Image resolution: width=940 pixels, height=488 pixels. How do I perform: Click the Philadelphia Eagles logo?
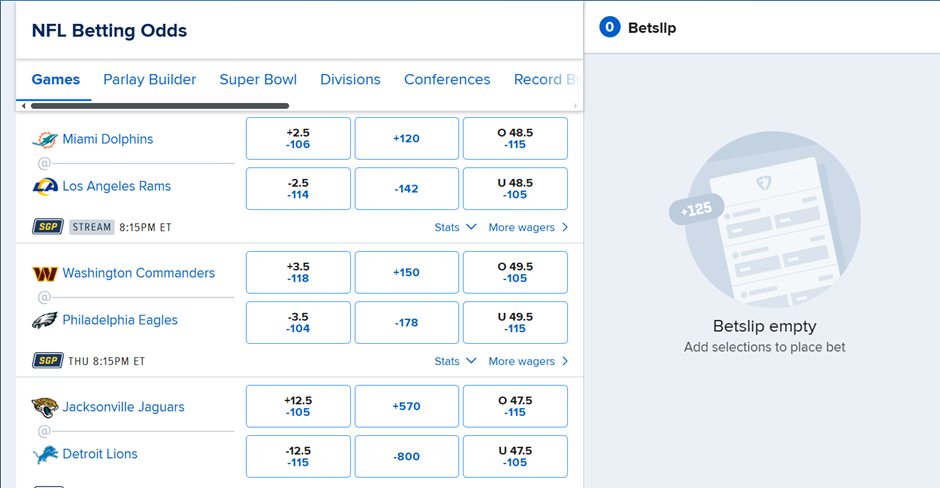pyautogui.click(x=45, y=320)
